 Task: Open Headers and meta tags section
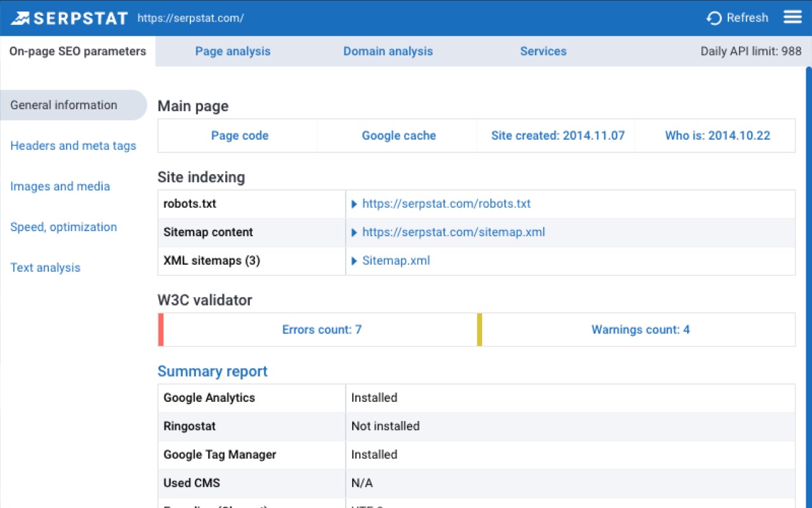73,146
